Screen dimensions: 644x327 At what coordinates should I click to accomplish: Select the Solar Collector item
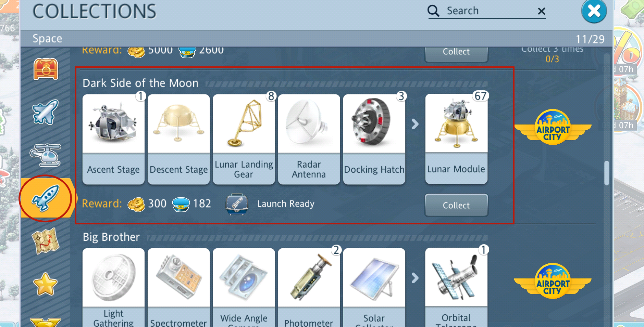[x=374, y=288]
